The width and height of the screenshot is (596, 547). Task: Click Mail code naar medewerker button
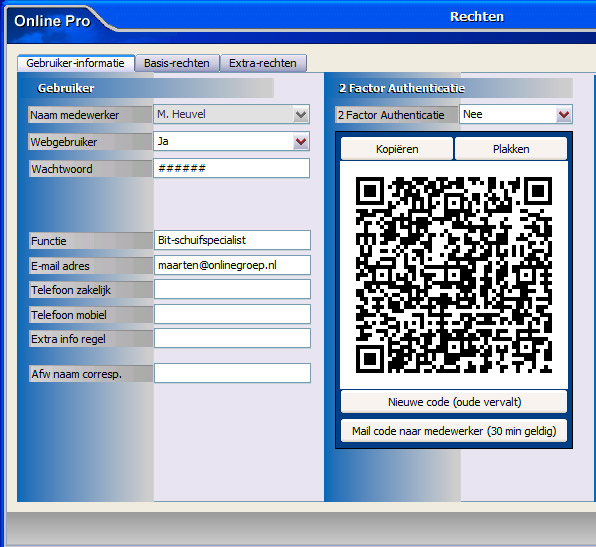(454, 431)
